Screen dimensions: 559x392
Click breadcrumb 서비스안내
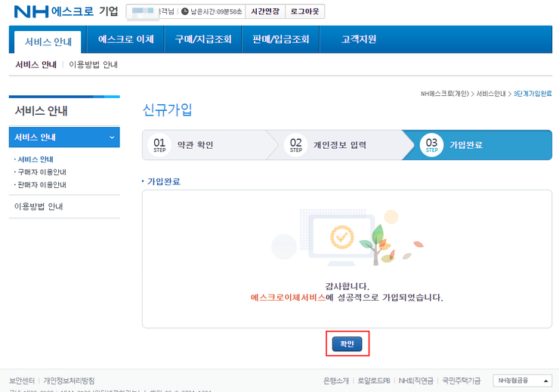[x=491, y=94]
